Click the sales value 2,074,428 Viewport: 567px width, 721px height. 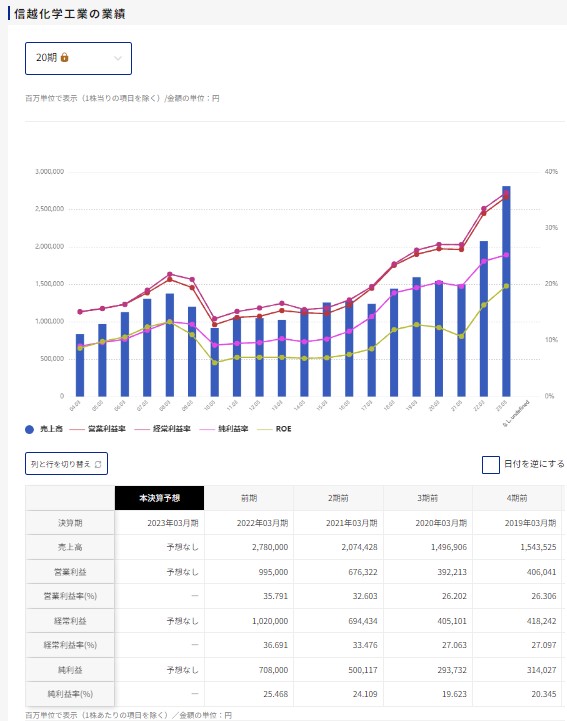click(359, 548)
